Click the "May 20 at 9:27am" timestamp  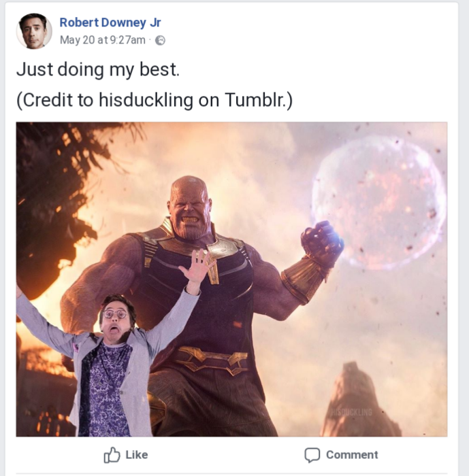[x=103, y=40]
